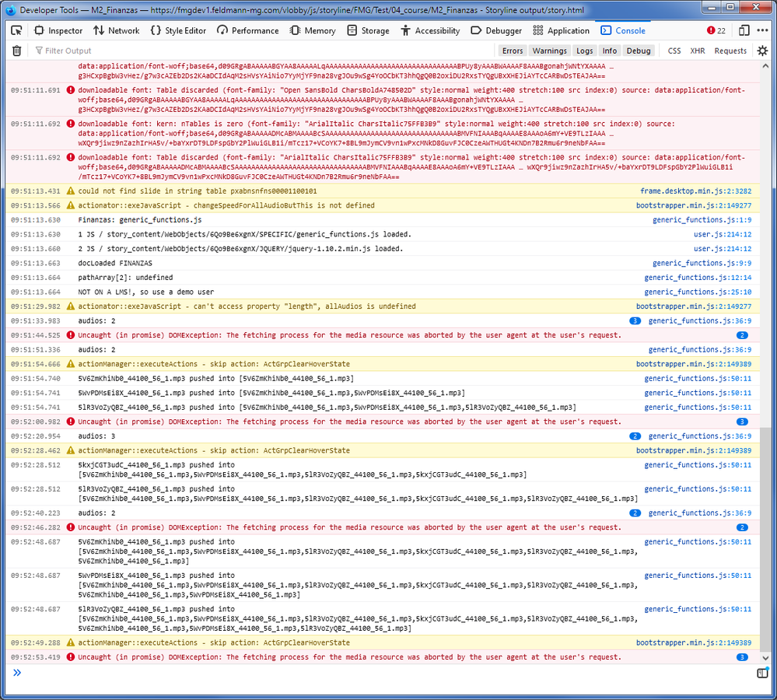
Task: Activate the element picker tool
Action: point(16,30)
